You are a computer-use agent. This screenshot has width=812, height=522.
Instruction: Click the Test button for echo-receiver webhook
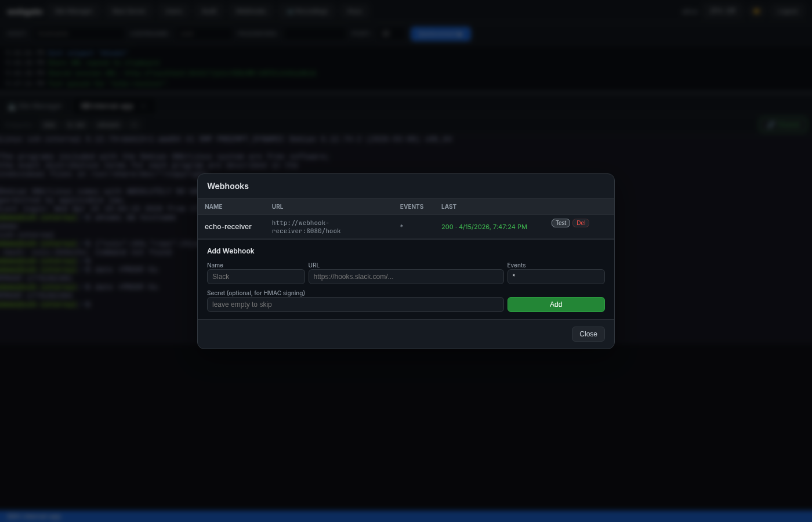click(560, 223)
